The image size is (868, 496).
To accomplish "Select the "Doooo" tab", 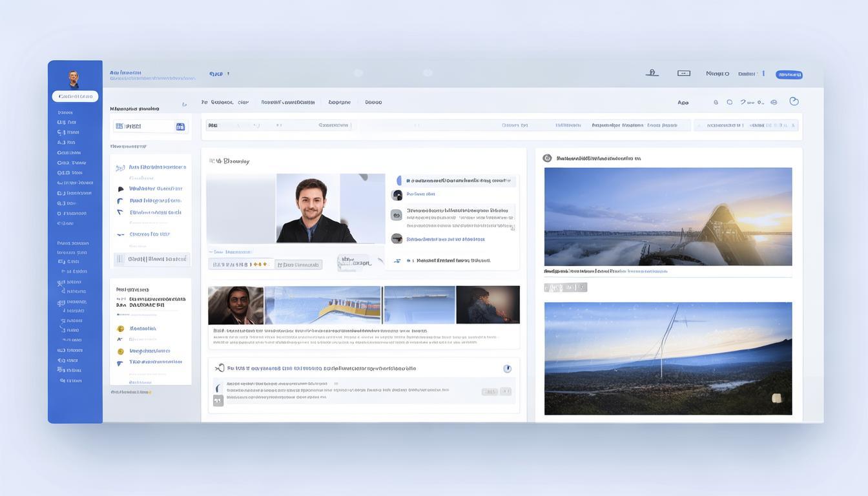I will click(x=373, y=102).
